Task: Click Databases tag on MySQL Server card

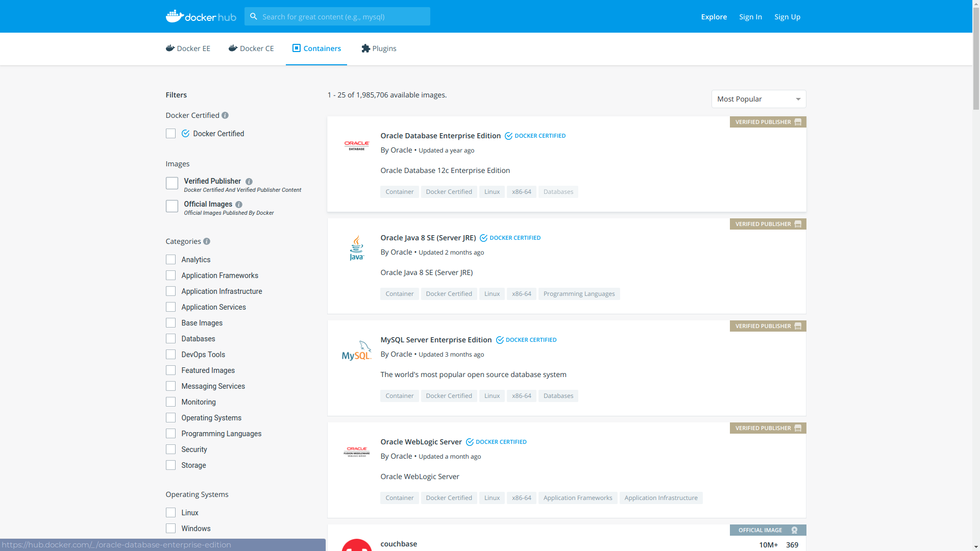Action: pyautogui.click(x=558, y=396)
